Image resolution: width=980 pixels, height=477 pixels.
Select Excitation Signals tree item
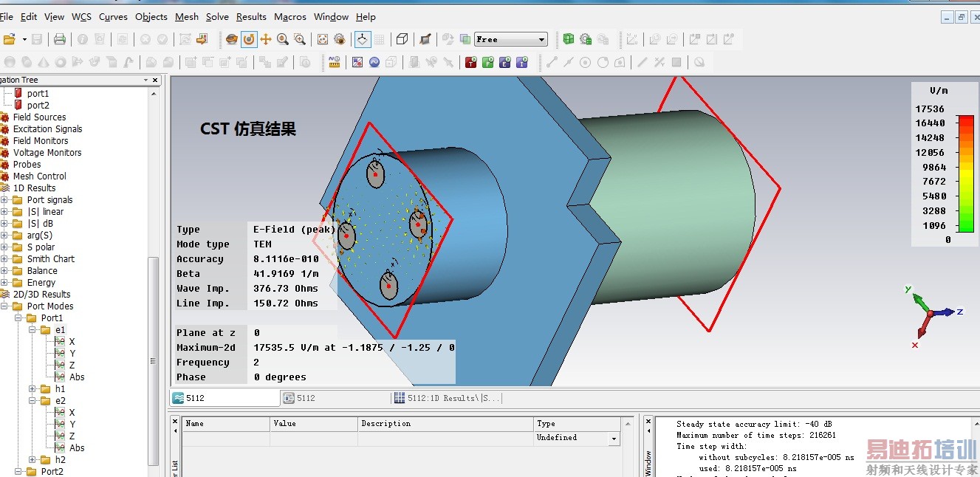point(47,129)
